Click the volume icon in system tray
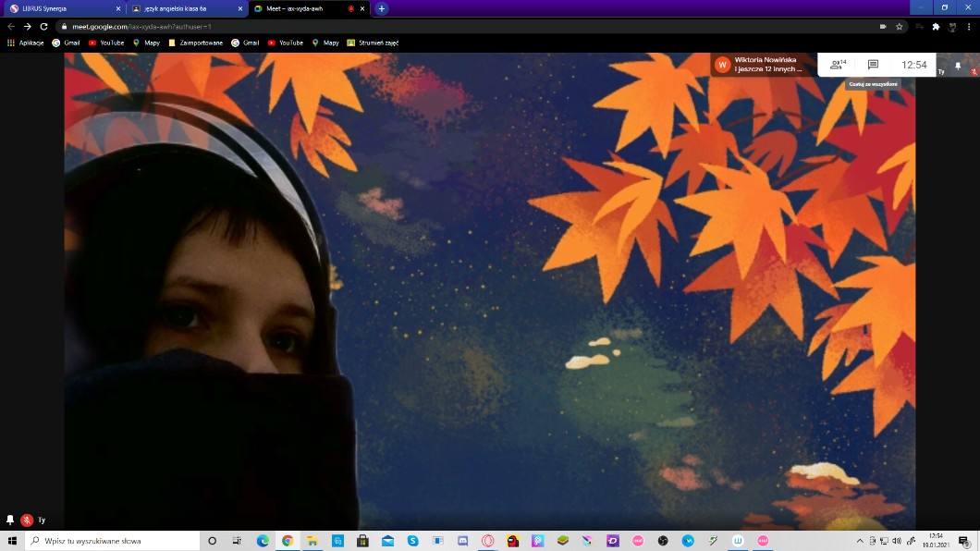The width and height of the screenshot is (980, 551). coord(896,541)
